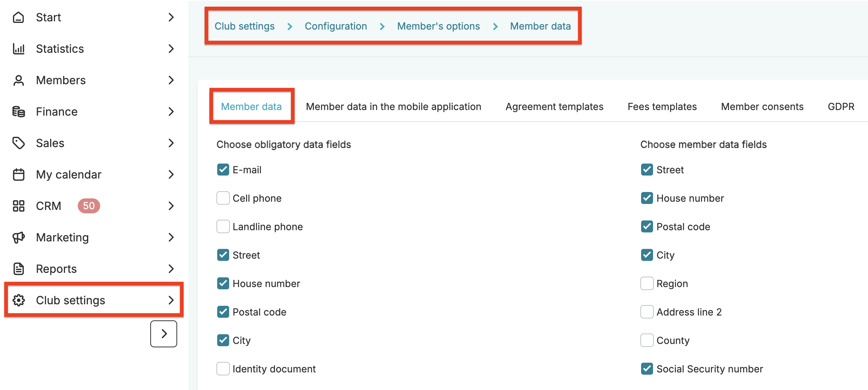Click the Finance coins icon
Viewport: 868px width, 390px height.
pyautogui.click(x=18, y=112)
